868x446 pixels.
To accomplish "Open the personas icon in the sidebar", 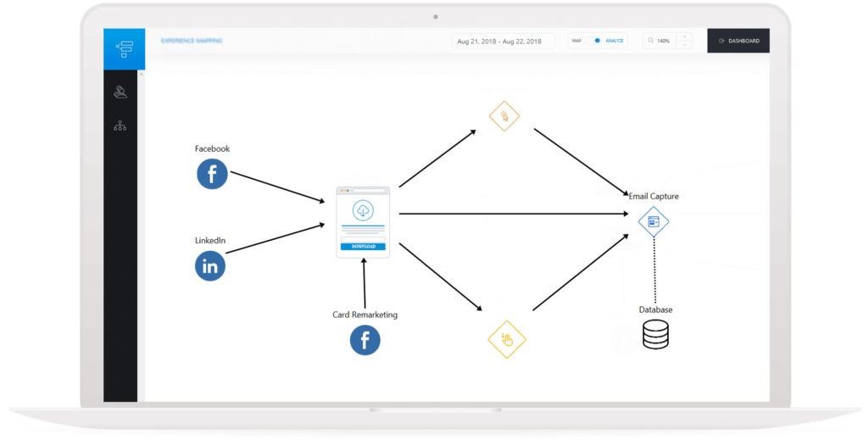I will click(x=120, y=92).
